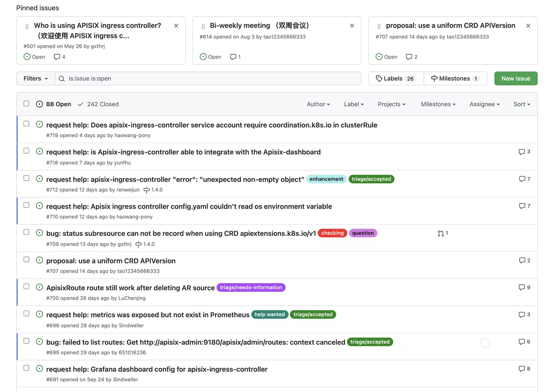Click milestone 1.4.0 on issue #709
Viewport: 560px width, 392px height.
(145, 244)
